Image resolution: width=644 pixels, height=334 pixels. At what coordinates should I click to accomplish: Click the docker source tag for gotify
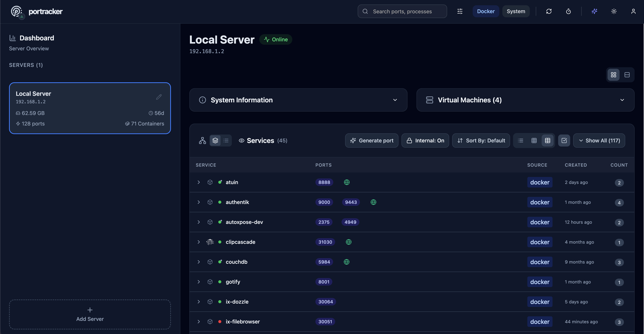click(540, 282)
